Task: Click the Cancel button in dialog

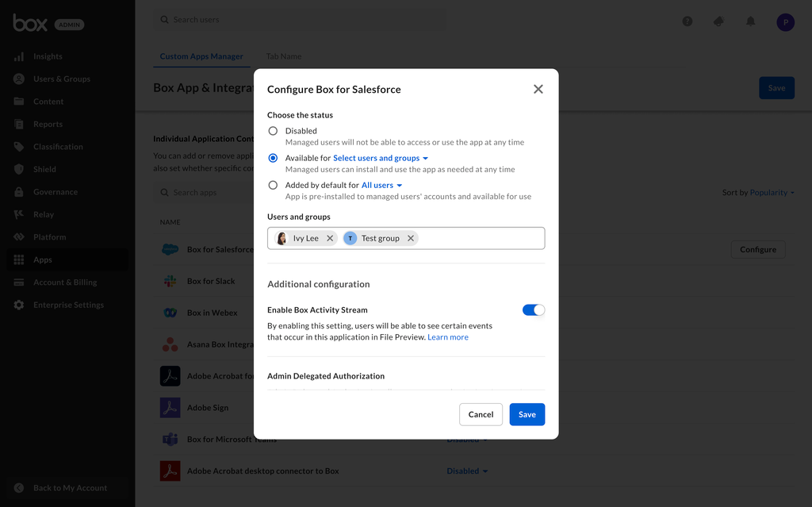Action: (x=481, y=414)
